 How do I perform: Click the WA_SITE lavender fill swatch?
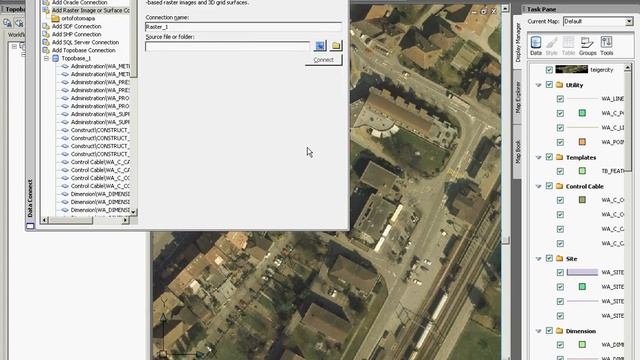point(582,272)
